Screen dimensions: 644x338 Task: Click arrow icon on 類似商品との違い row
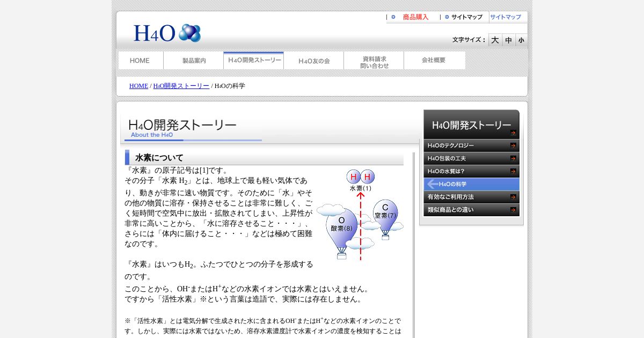[513, 210]
